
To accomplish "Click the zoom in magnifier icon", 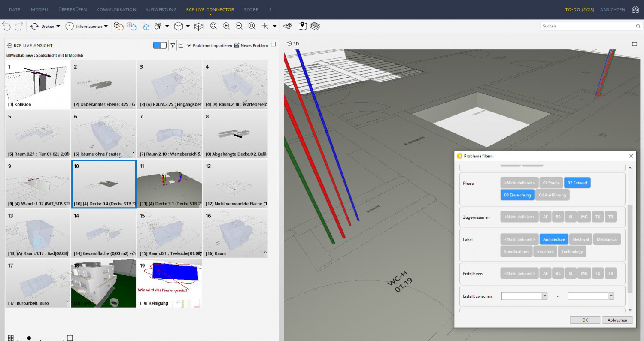I will 226,26.
